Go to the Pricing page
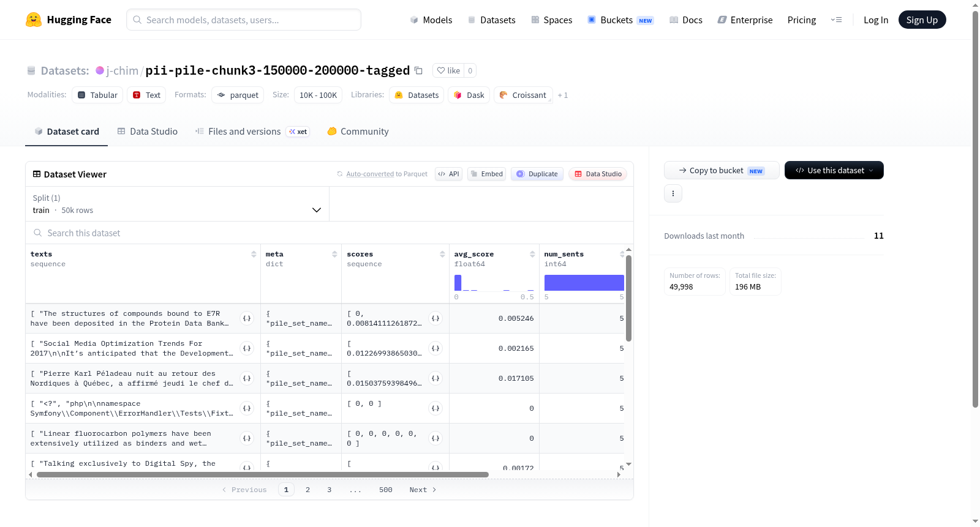This screenshot has height=527, width=980. point(802,20)
